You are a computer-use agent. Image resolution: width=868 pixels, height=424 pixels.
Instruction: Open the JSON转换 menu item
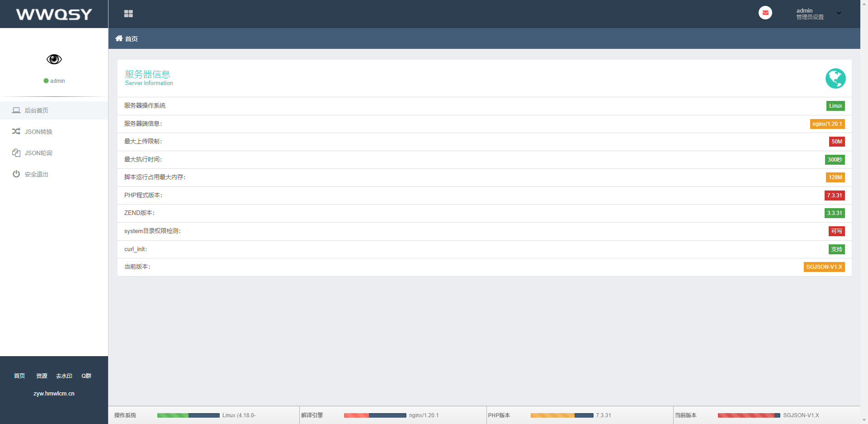click(x=38, y=132)
